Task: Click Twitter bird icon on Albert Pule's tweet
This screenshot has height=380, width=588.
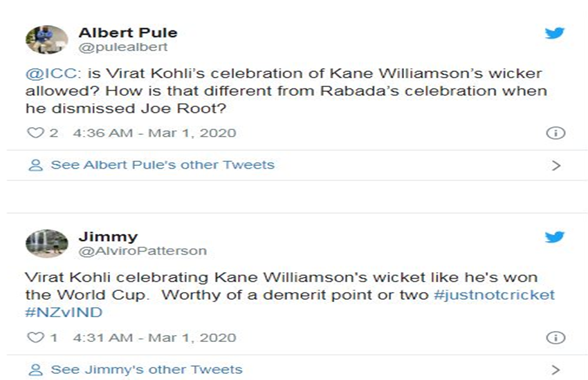Action: tap(555, 33)
